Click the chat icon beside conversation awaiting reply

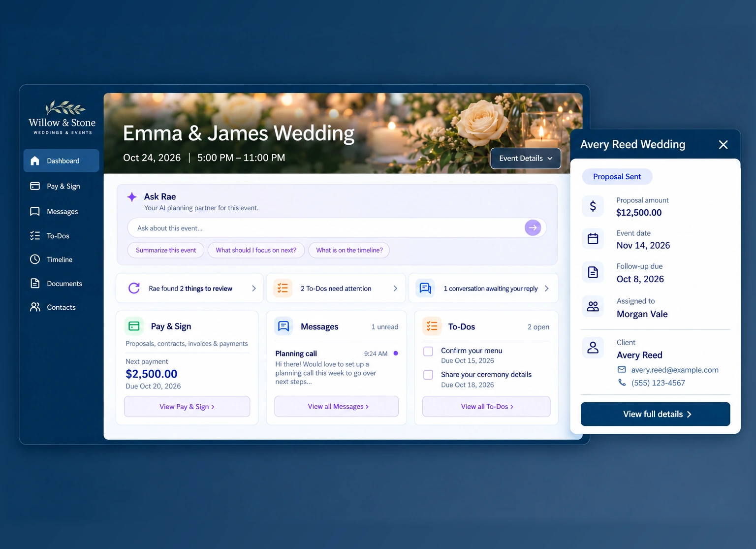click(425, 288)
